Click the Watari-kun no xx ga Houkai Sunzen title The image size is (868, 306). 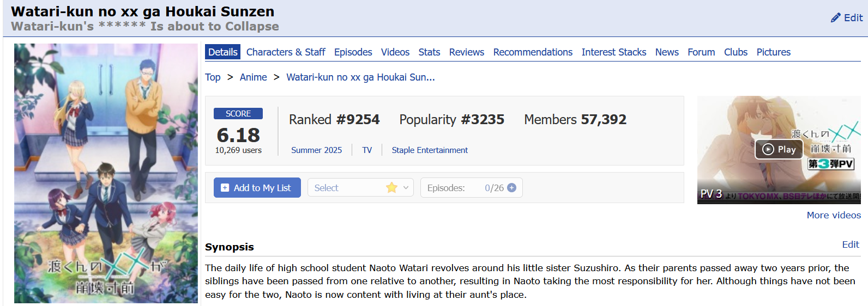(143, 11)
